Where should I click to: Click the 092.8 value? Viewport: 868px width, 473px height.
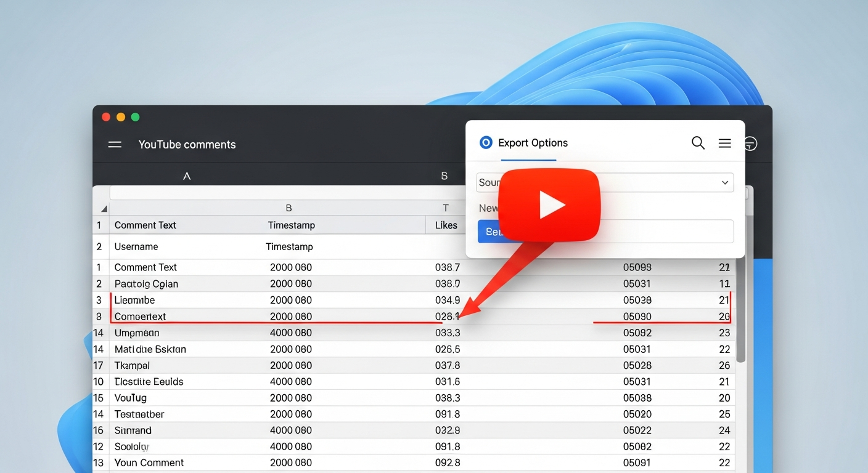click(x=448, y=463)
